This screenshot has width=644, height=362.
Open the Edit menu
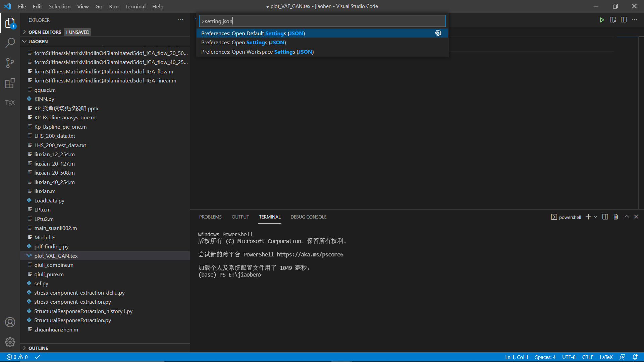point(37,6)
